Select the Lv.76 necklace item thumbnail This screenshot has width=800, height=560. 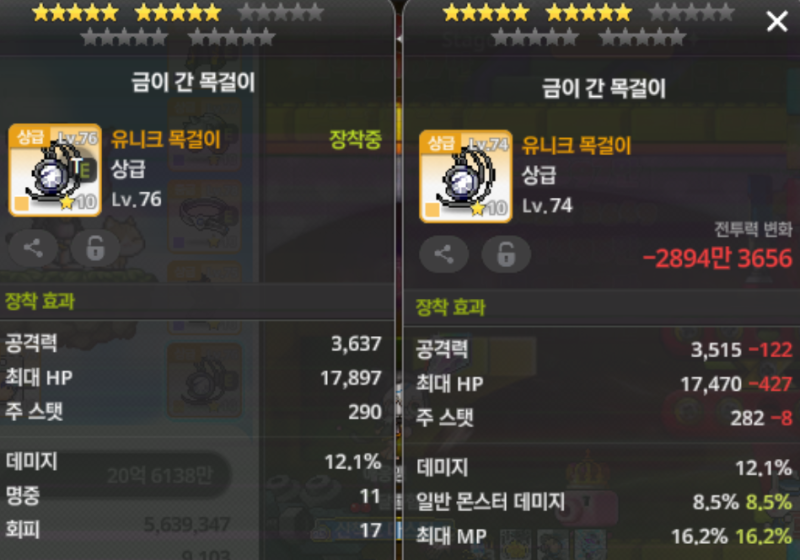[x=55, y=170]
